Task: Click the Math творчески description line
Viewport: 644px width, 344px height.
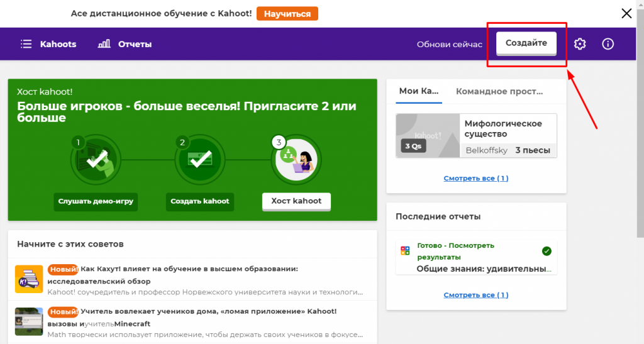Action: [x=205, y=335]
